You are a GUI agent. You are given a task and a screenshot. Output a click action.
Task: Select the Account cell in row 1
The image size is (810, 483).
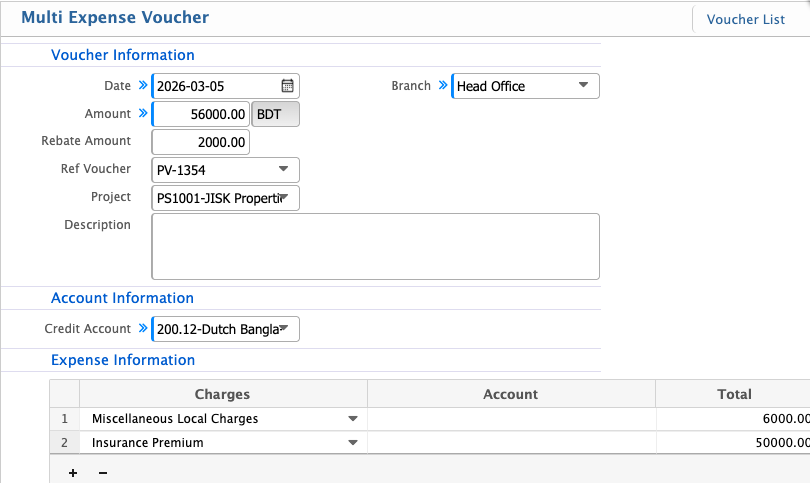(511, 419)
